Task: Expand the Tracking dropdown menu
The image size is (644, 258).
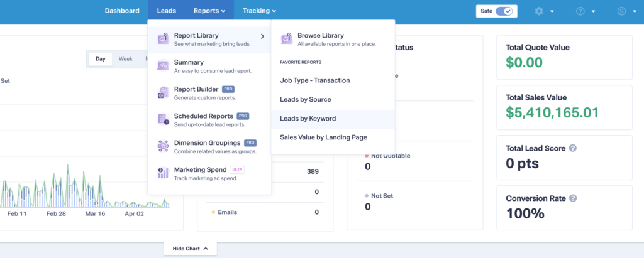Action: pyautogui.click(x=259, y=11)
